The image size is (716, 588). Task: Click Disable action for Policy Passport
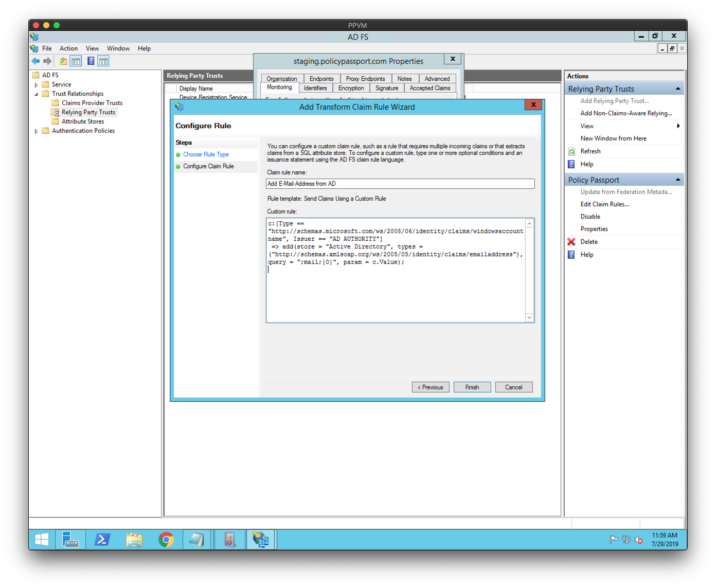tap(590, 217)
